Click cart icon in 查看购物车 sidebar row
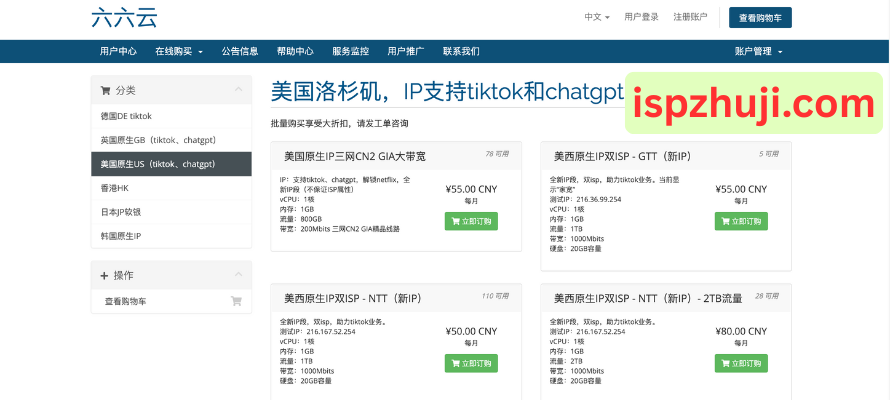The image size is (890, 400). point(236,301)
